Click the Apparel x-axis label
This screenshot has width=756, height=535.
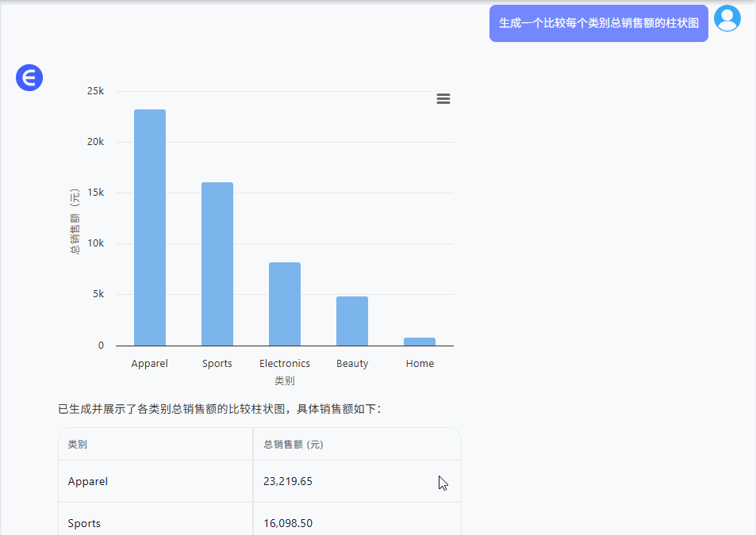(x=149, y=364)
